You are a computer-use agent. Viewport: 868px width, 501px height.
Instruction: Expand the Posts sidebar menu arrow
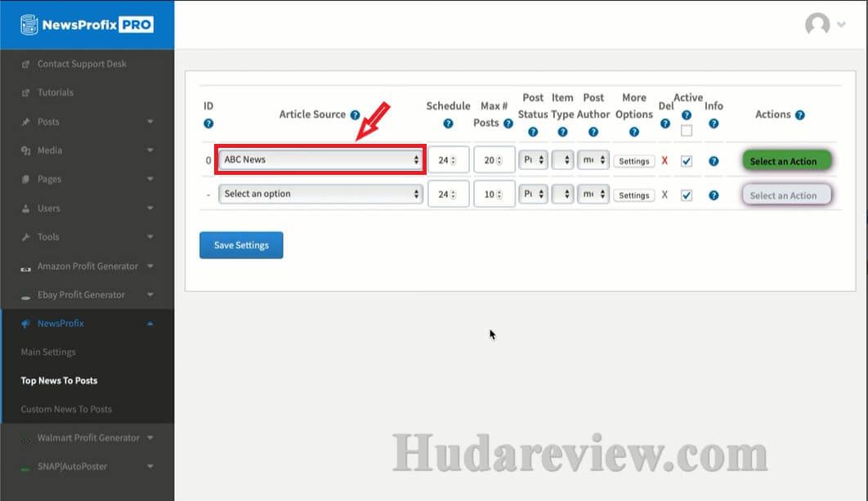tap(150, 122)
